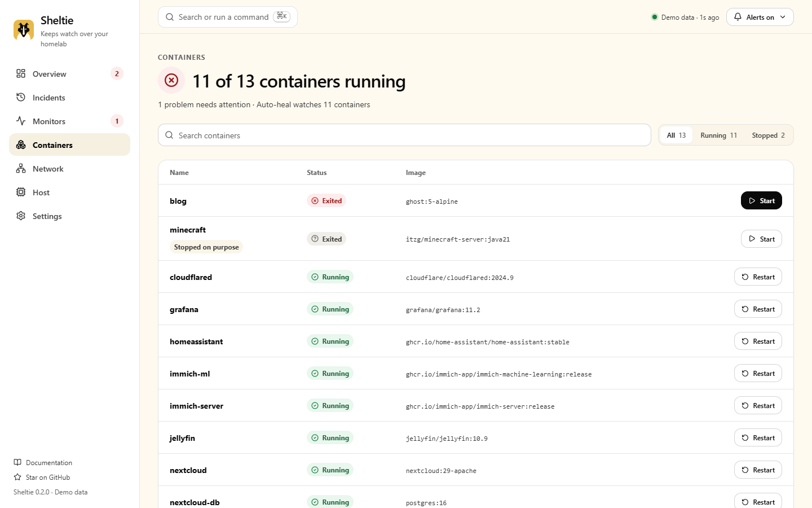
Task: Restart the homeassistant container
Action: [x=758, y=341]
